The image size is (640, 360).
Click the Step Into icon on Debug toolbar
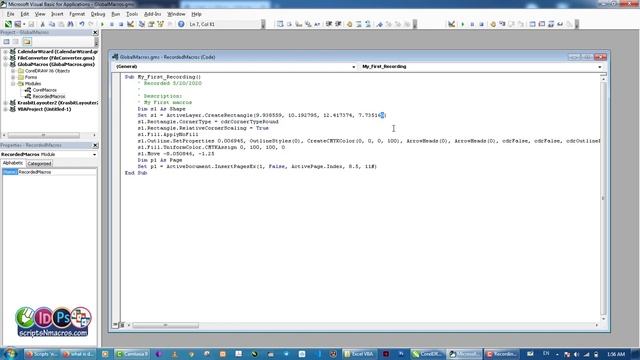tap(502, 24)
